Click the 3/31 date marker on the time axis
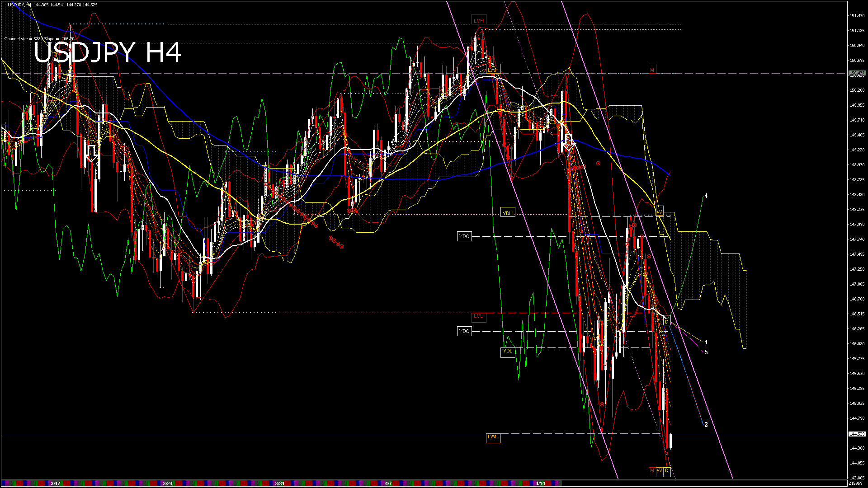 pos(280,483)
